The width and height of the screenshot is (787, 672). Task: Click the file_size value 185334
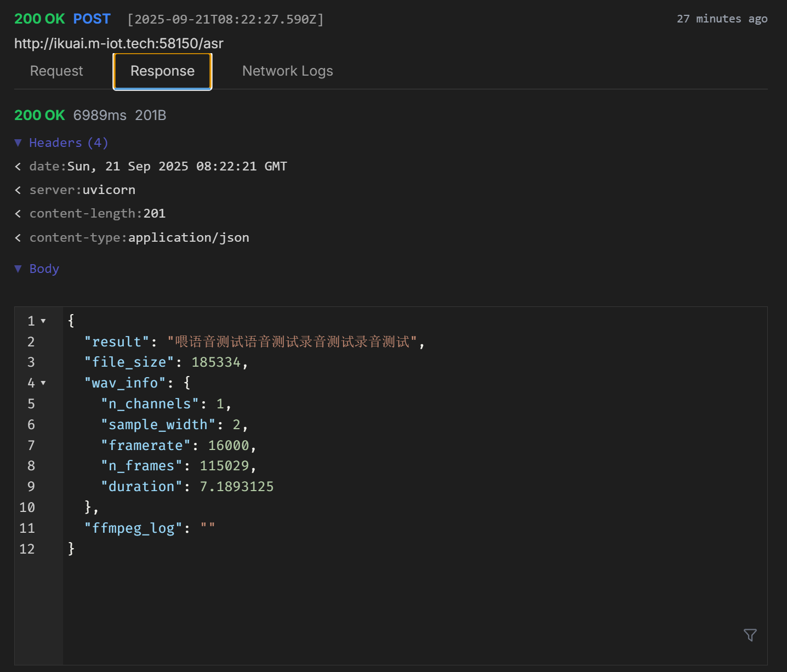tap(216, 362)
